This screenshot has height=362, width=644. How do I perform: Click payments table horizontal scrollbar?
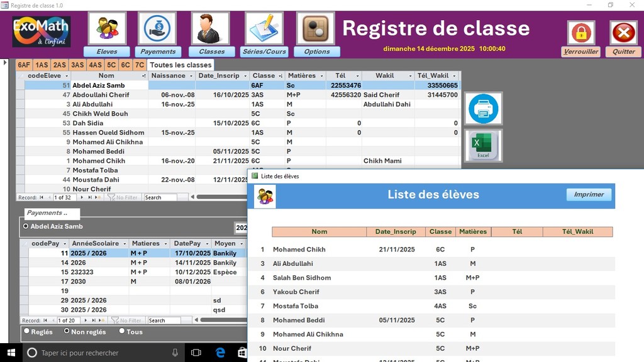(224, 321)
